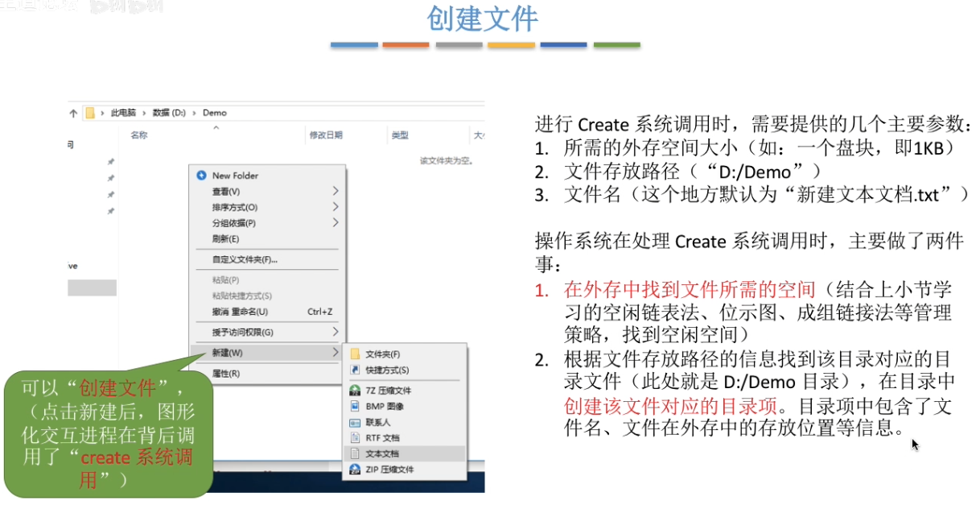
Task: Click the New Folder icon in the context menu
Action: 201,175
